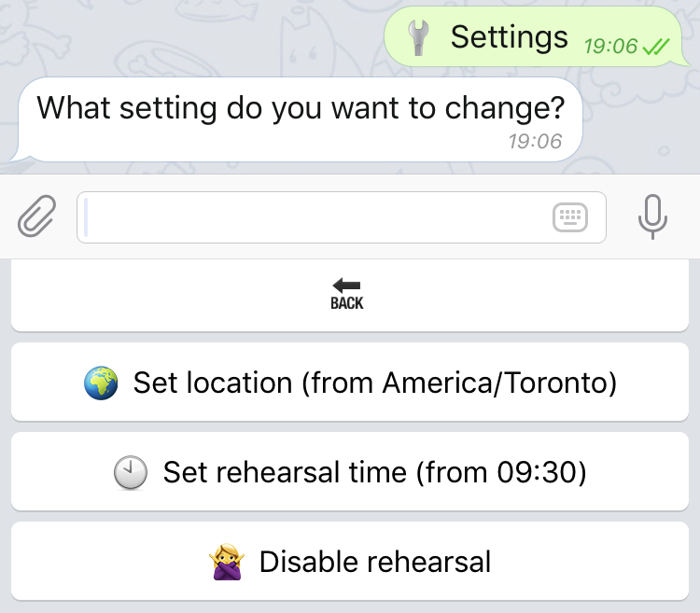
Task: Click the left arrow above BACK text
Action: 346,286
